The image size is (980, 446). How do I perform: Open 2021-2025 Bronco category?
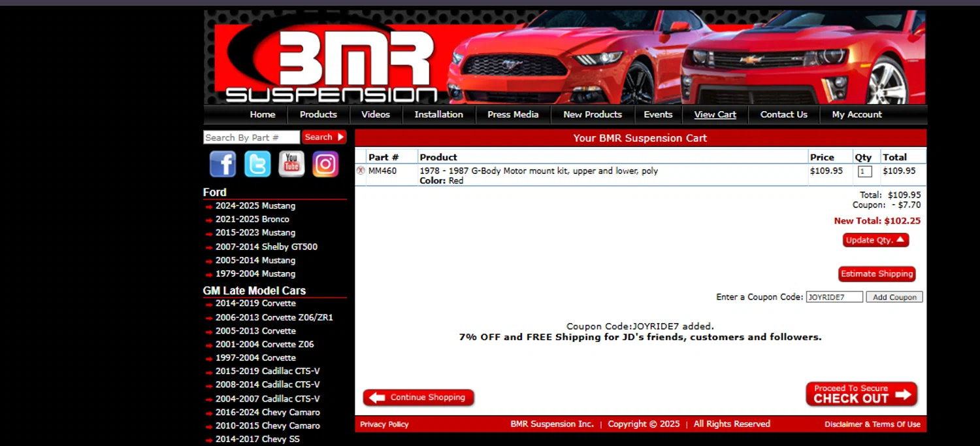click(x=252, y=219)
